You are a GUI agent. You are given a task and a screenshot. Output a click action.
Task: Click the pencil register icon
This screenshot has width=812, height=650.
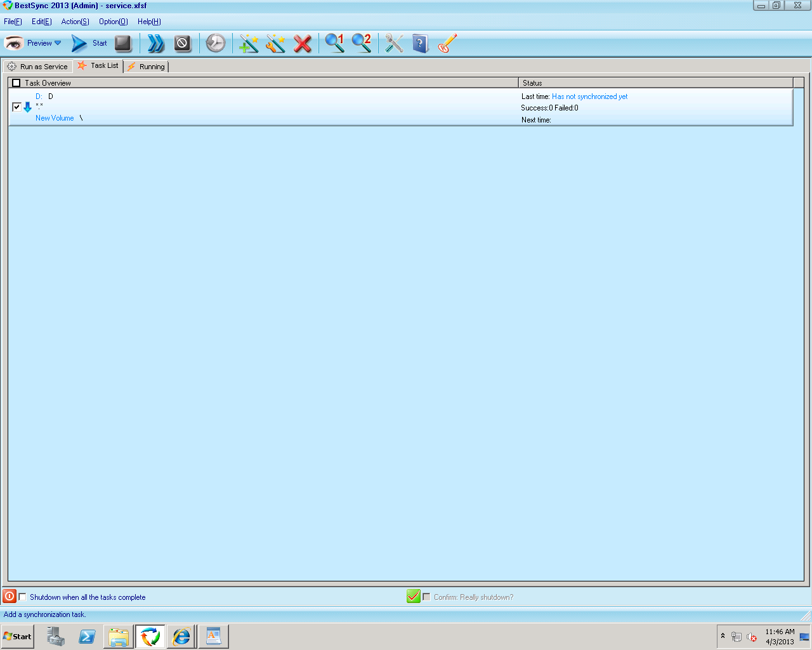click(447, 43)
